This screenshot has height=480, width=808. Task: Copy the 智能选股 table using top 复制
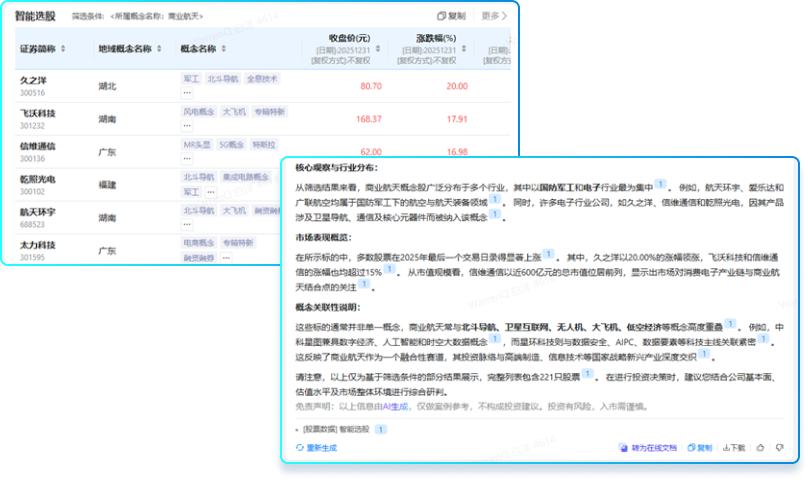451,16
